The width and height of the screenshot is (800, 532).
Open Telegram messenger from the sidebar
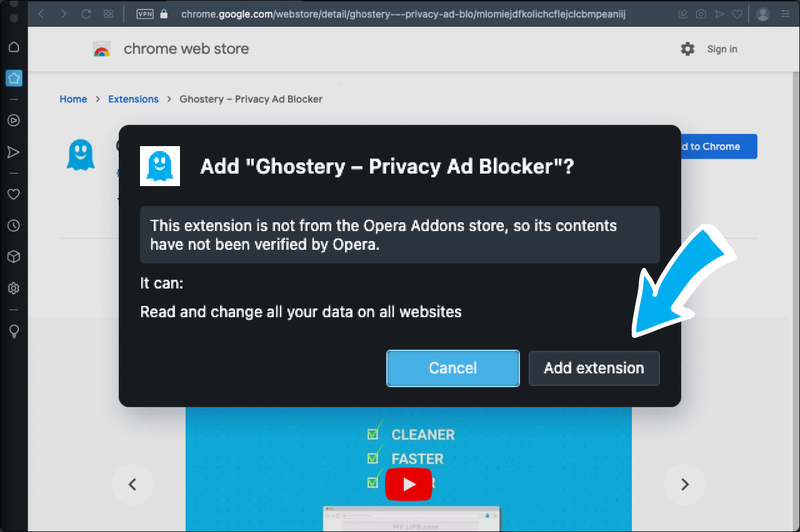click(14, 152)
